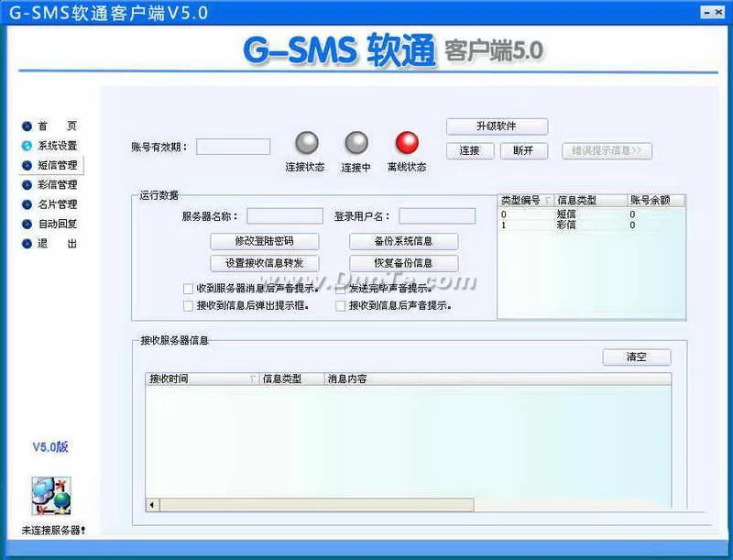733x560 pixels.
Task: Click the grey 连接状态 indicator light
Action: 307,143
